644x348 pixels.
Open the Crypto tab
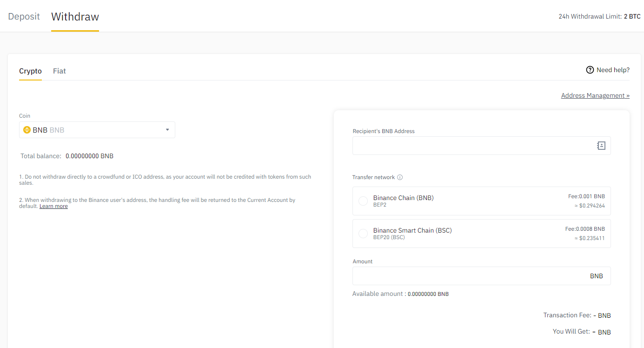tap(30, 71)
